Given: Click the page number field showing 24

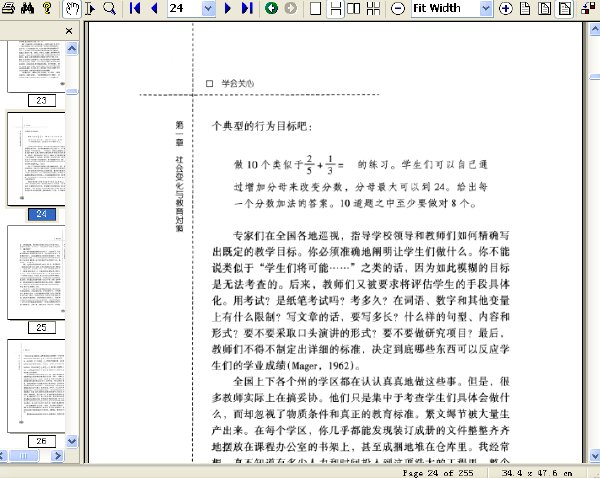Looking at the screenshot, I should 184,8.
